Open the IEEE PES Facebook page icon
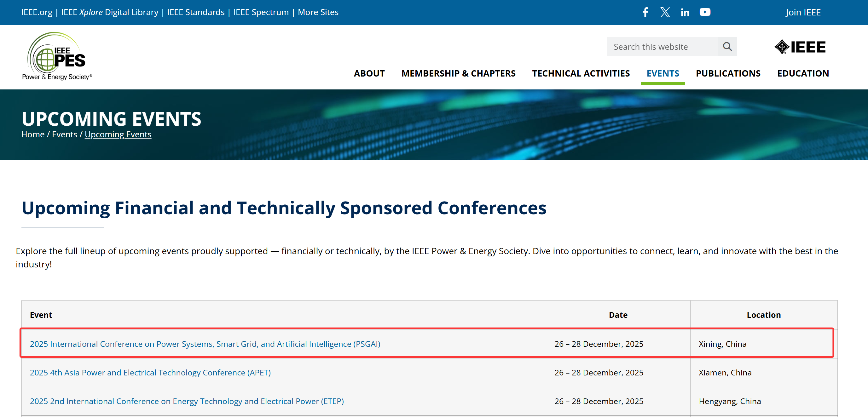The image size is (868, 417). 645,12
